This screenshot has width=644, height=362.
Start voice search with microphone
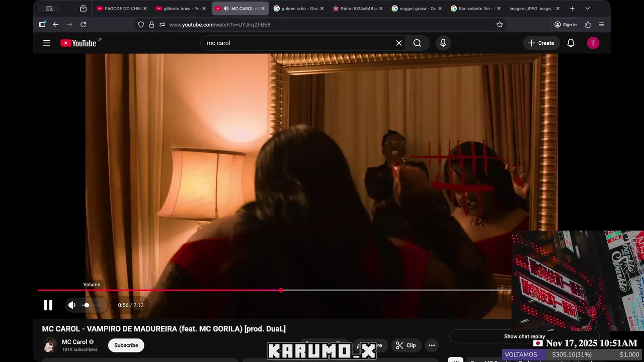click(x=443, y=43)
